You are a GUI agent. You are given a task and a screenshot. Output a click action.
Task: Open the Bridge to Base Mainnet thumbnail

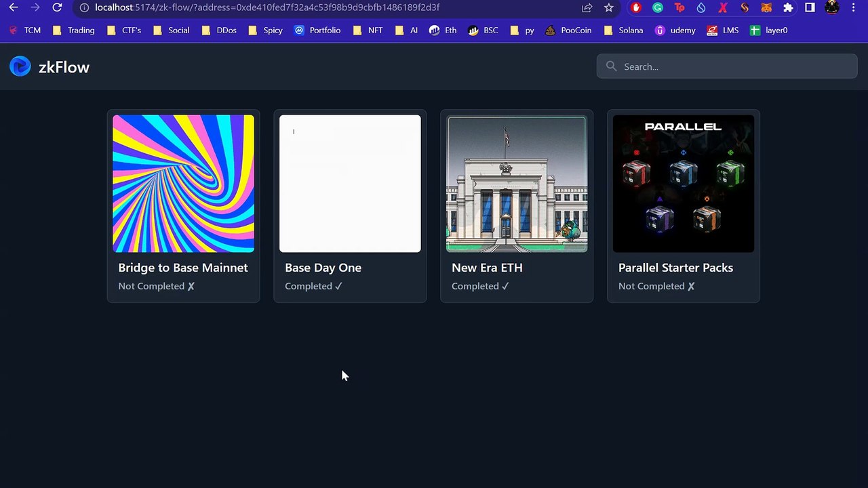[x=183, y=184]
